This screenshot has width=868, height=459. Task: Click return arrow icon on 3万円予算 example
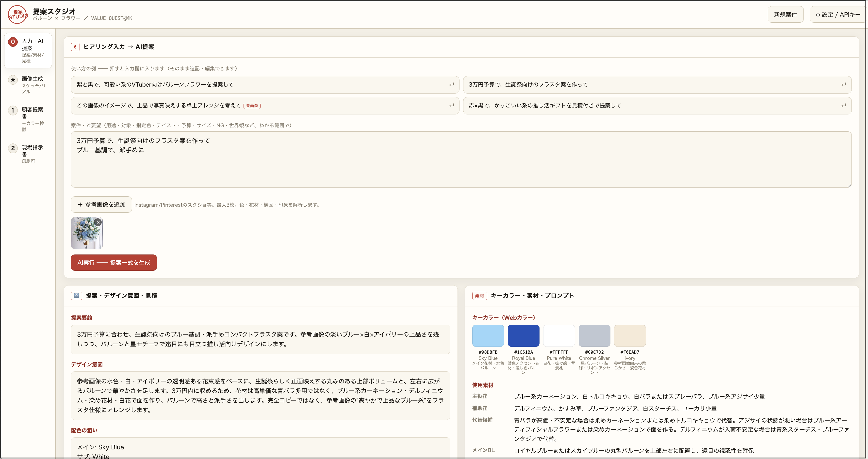(843, 85)
